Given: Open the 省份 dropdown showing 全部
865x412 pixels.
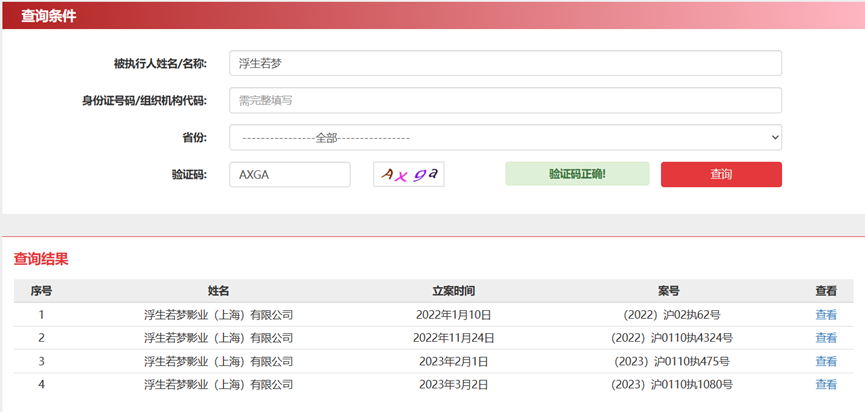Looking at the screenshot, I should pyautogui.click(x=505, y=137).
